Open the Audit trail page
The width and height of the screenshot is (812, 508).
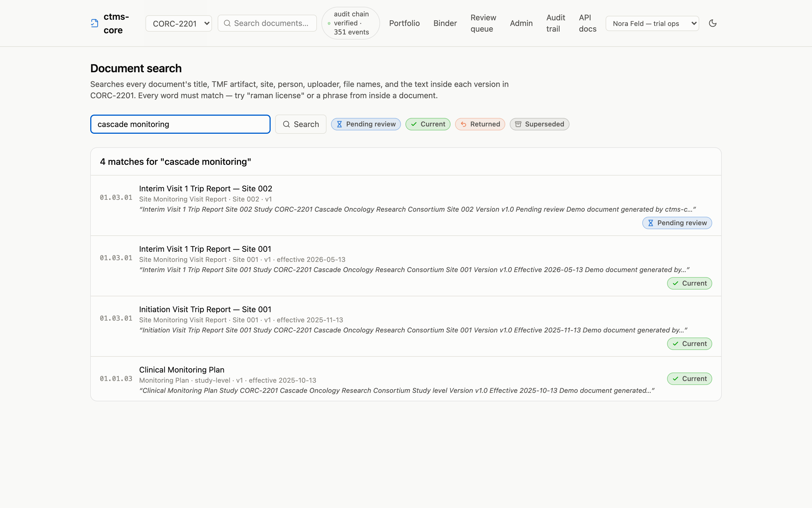[556, 23]
